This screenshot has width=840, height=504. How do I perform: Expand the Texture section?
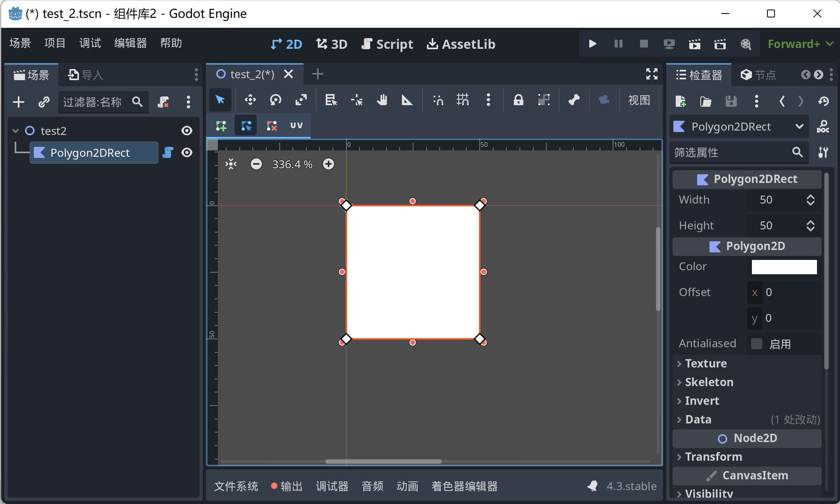click(x=704, y=363)
